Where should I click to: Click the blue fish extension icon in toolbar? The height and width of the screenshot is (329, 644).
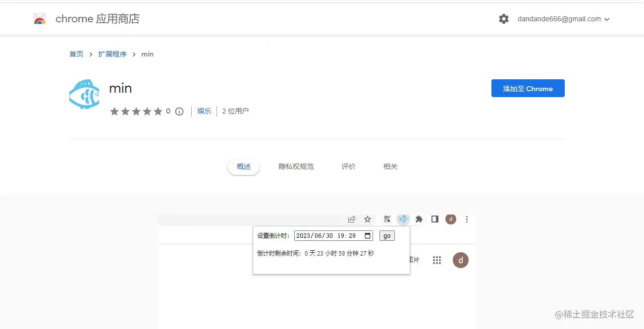click(x=403, y=219)
